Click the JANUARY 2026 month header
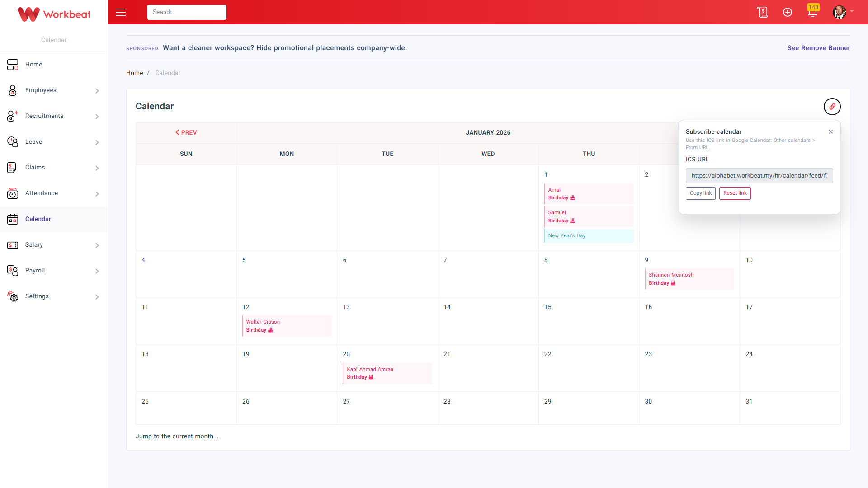Image resolution: width=868 pixels, height=488 pixels. point(488,133)
